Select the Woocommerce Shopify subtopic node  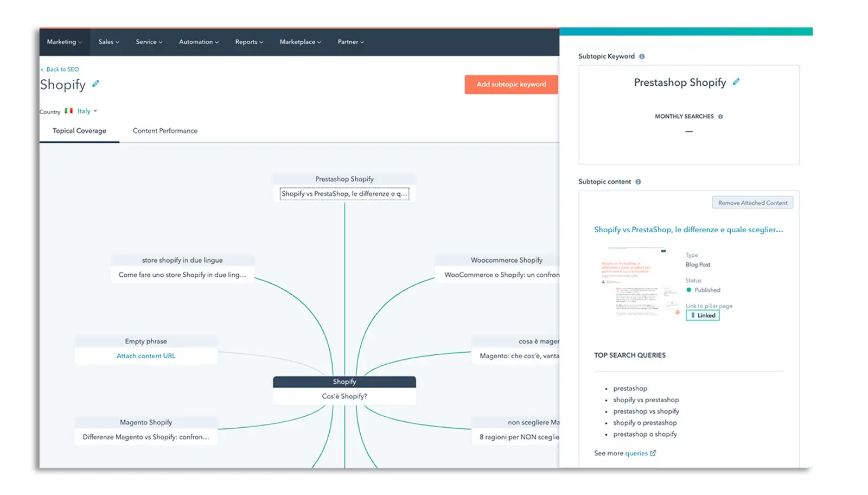[x=497, y=261]
